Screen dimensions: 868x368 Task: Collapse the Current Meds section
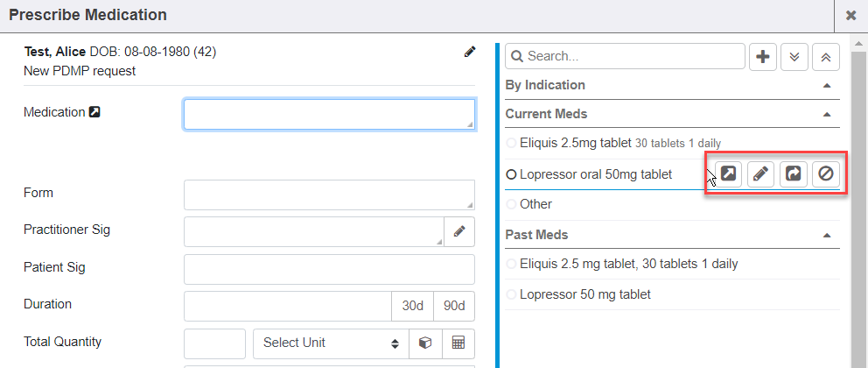point(826,114)
